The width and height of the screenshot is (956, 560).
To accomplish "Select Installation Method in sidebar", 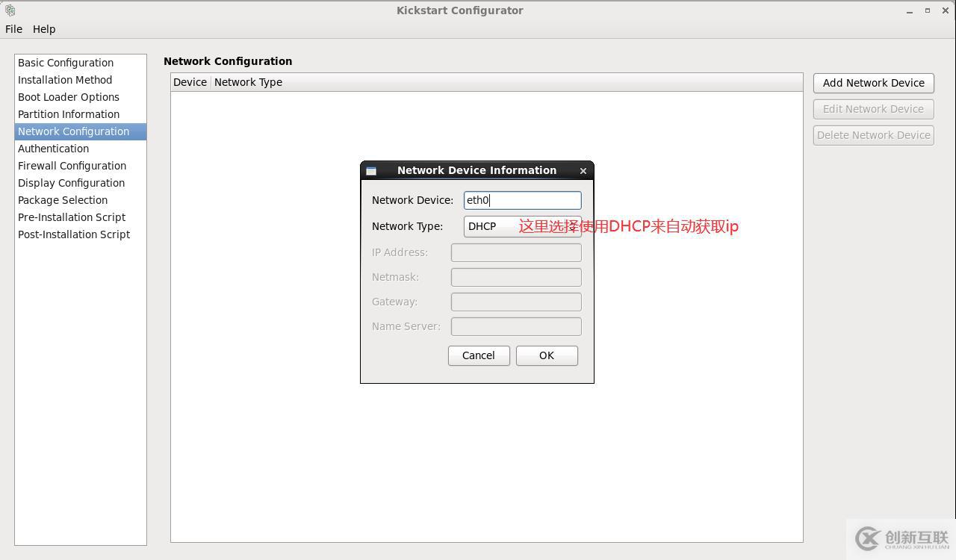I will (81, 80).
